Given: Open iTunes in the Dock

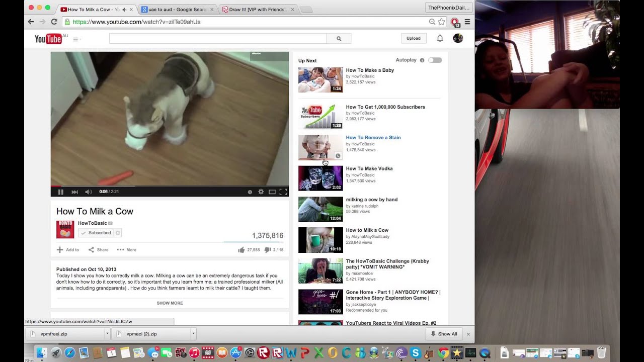Looking at the screenshot, I should [x=194, y=353].
